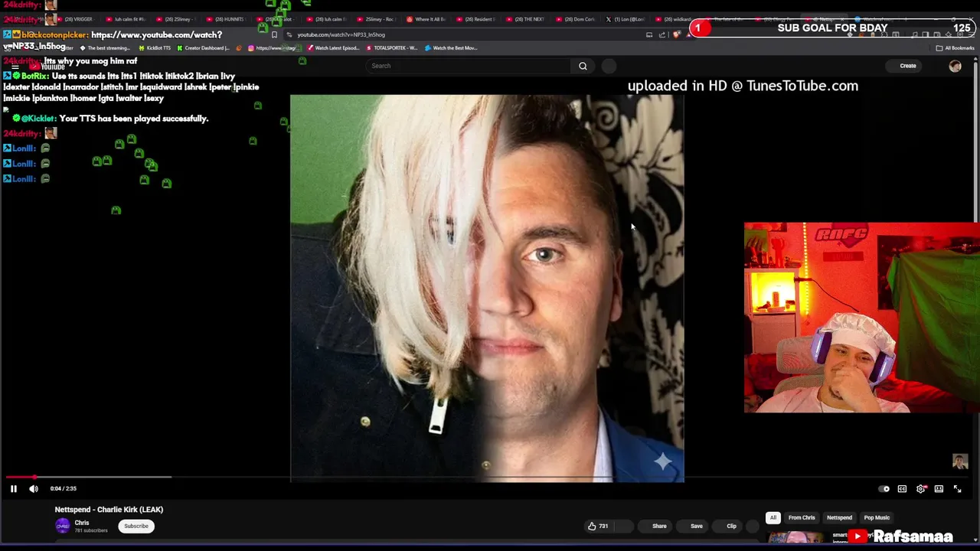Click the chat link posted by blackcotonpicker

(x=113, y=41)
